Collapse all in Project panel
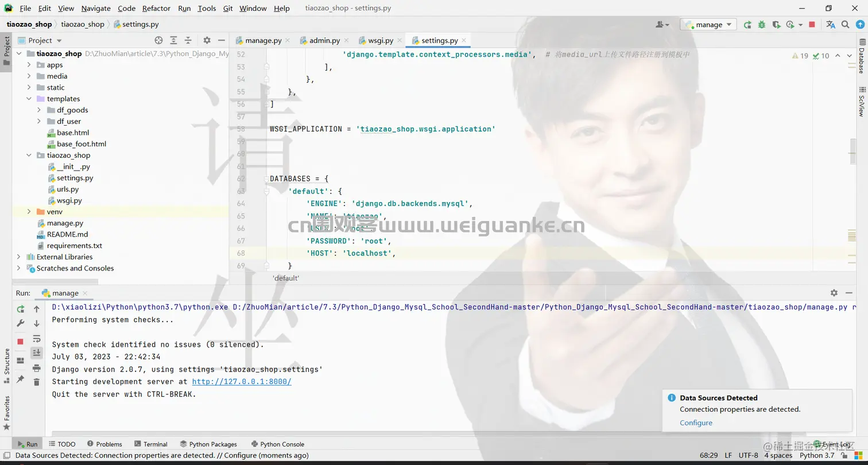The width and height of the screenshot is (868, 465). 188,40
